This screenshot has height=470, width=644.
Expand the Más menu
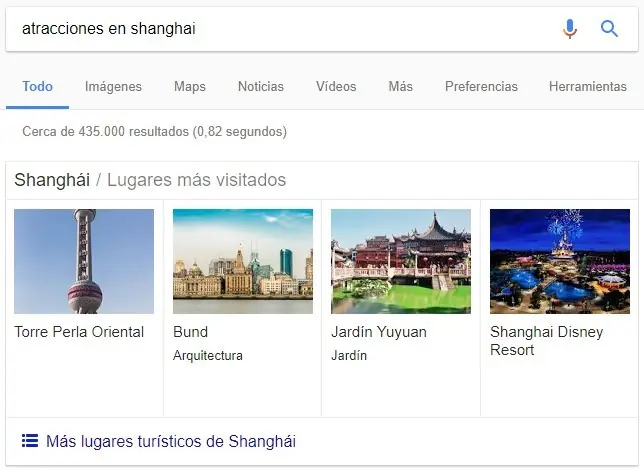(400, 86)
